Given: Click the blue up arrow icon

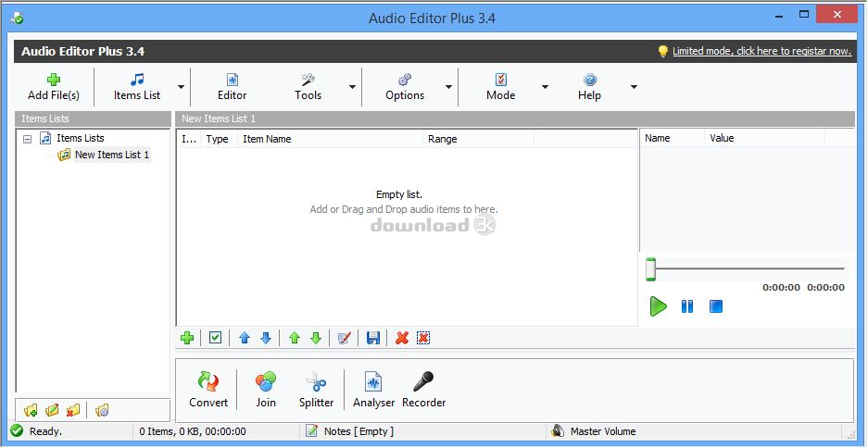Looking at the screenshot, I should pyautogui.click(x=245, y=338).
